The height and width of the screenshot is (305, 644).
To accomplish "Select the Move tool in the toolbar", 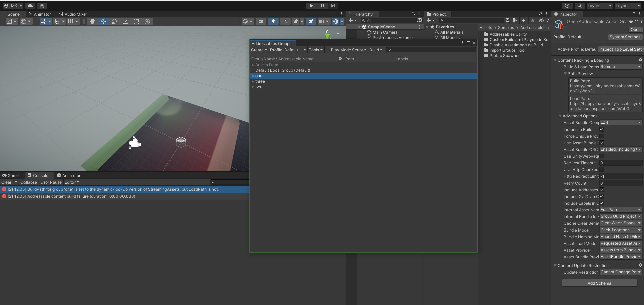I will 103,21.
